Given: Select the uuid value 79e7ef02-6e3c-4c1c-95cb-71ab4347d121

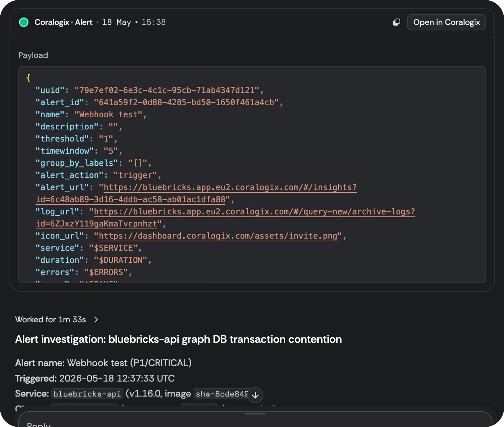Looking at the screenshot, I should 167,90.
